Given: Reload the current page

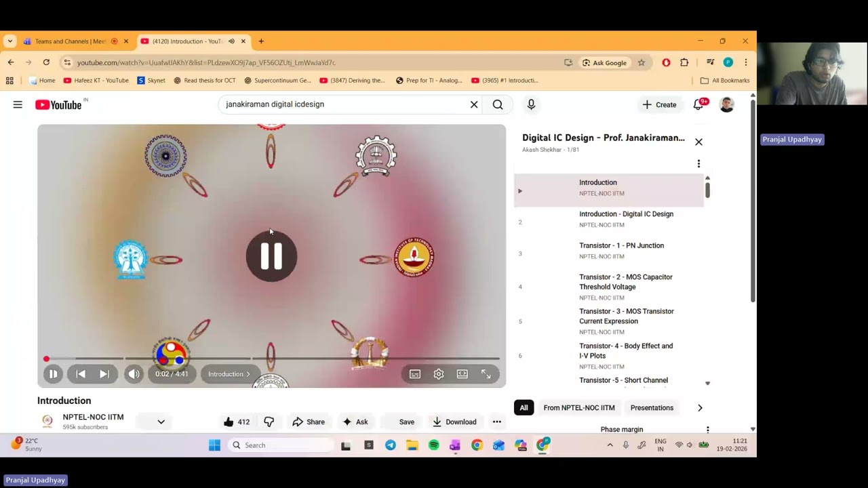Looking at the screenshot, I should click(46, 62).
